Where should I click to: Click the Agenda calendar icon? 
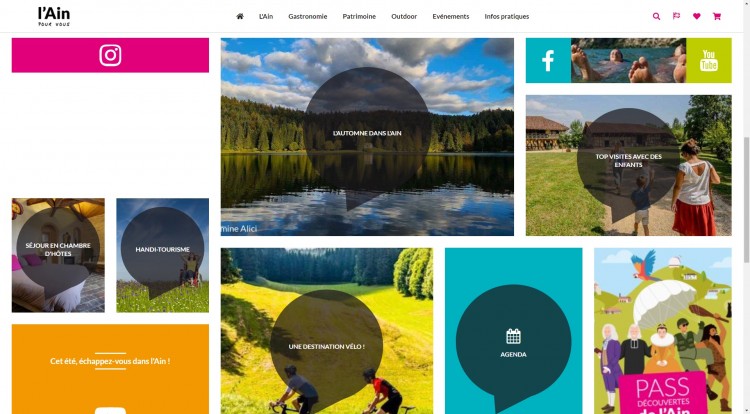(513, 337)
